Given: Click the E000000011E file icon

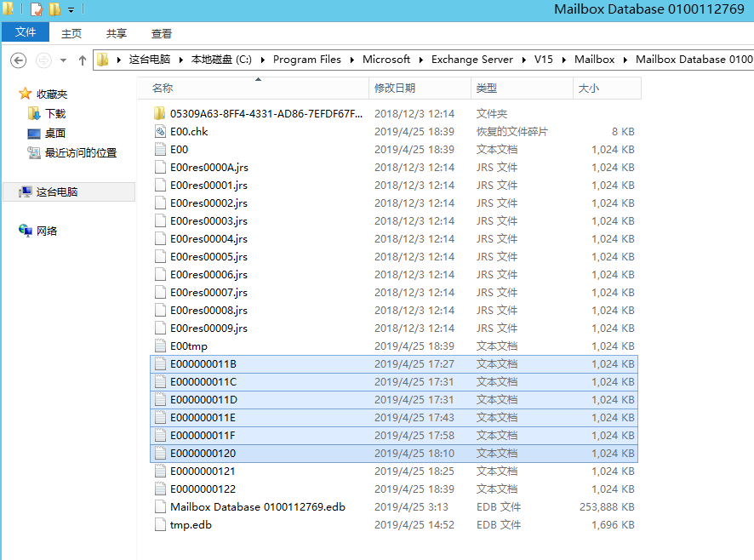Looking at the screenshot, I should [x=160, y=417].
